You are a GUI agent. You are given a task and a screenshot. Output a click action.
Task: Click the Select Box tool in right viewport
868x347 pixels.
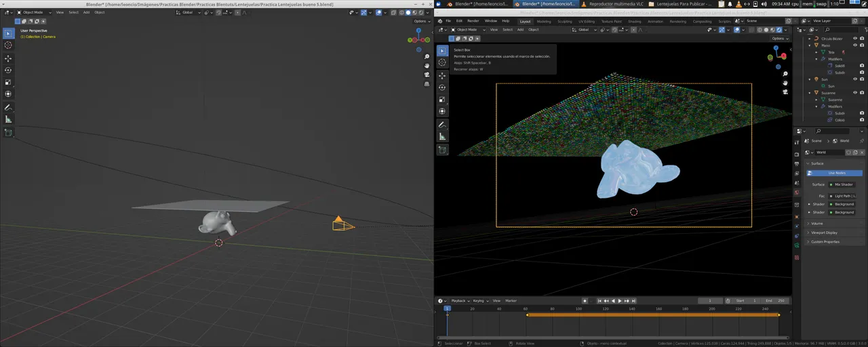[x=442, y=51]
